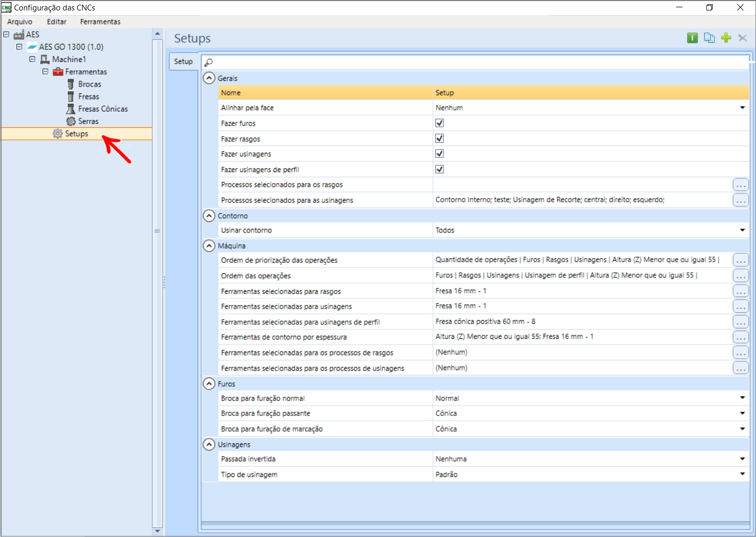The width and height of the screenshot is (756, 537).
Task: Open the Editar menu
Action: 57,21
